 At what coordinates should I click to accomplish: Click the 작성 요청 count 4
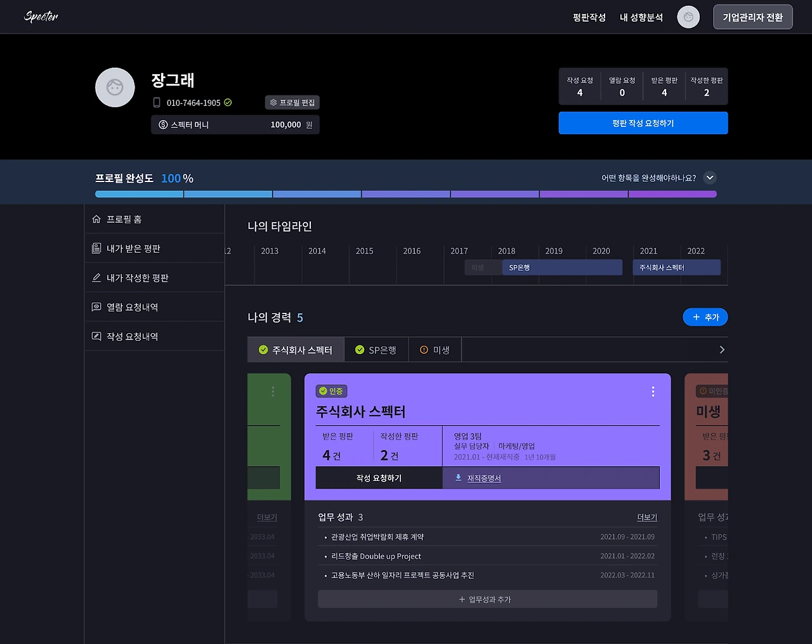tap(580, 87)
